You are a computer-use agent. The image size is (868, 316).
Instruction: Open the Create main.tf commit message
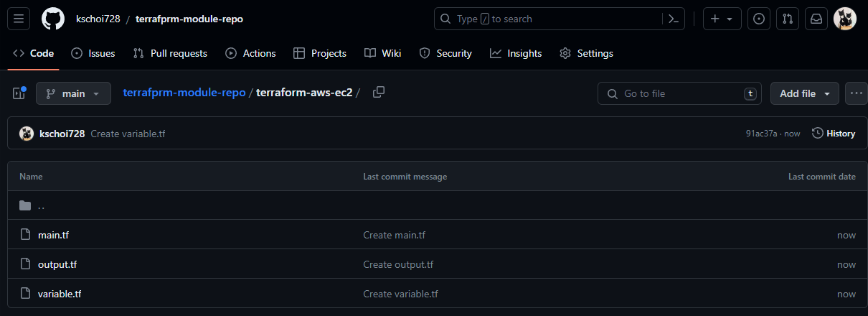(395, 235)
